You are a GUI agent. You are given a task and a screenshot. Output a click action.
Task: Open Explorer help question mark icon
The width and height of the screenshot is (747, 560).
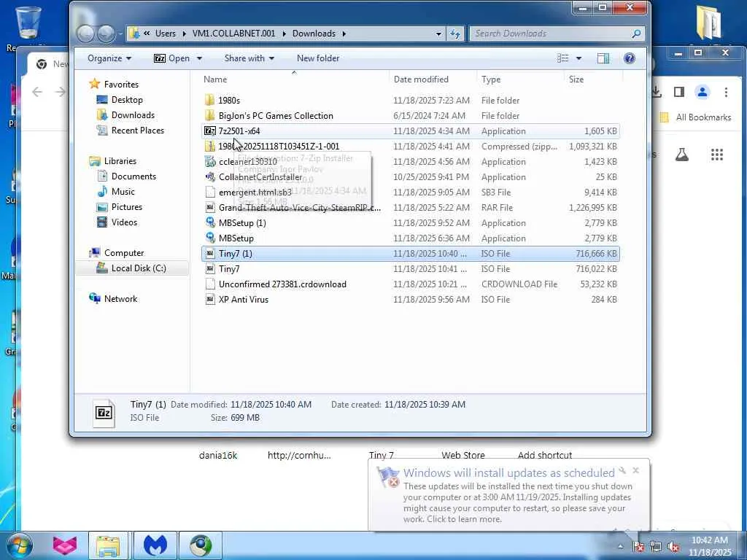[x=630, y=58]
